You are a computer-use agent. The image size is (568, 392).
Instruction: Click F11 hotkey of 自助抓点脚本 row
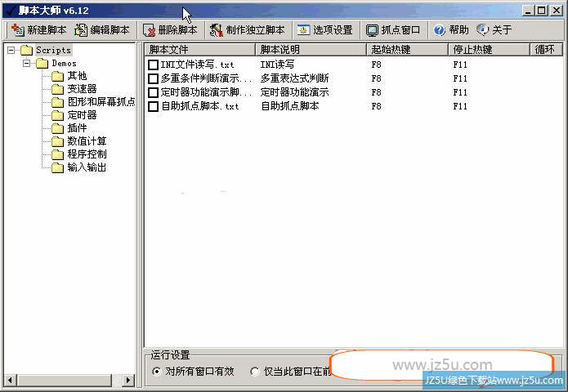pos(460,106)
